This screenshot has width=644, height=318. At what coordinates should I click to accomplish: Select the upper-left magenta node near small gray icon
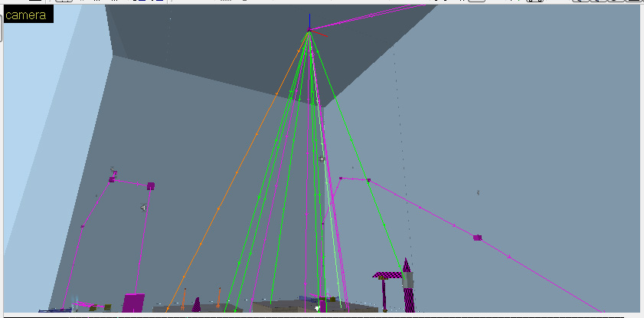[x=112, y=180]
